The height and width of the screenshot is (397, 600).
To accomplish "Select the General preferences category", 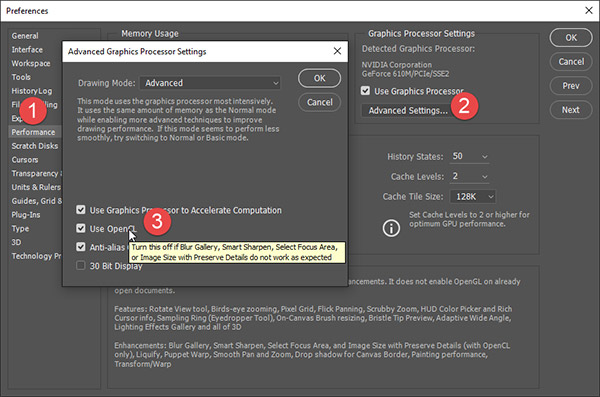I will 25,36.
